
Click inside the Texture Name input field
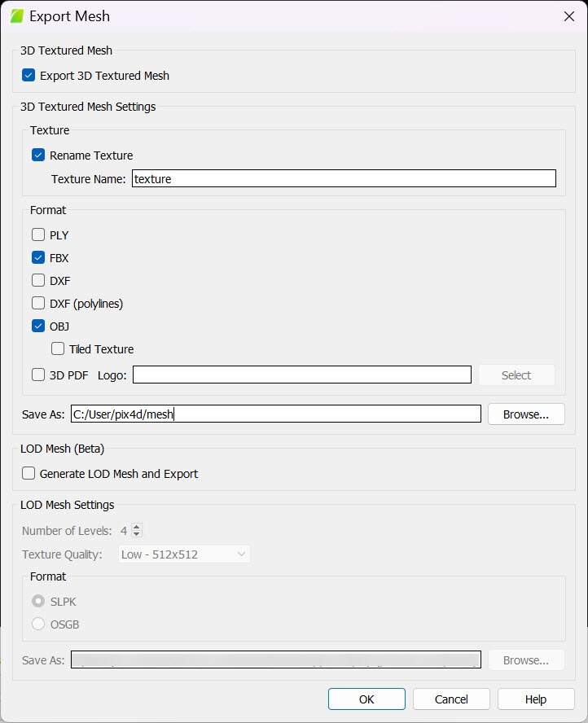[342, 178]
